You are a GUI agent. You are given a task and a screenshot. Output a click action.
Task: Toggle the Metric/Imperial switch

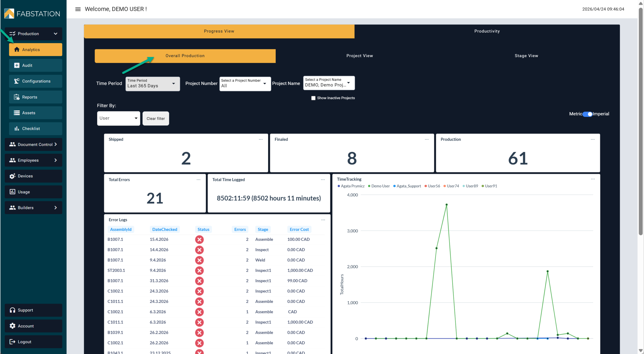tap(587, 114)
